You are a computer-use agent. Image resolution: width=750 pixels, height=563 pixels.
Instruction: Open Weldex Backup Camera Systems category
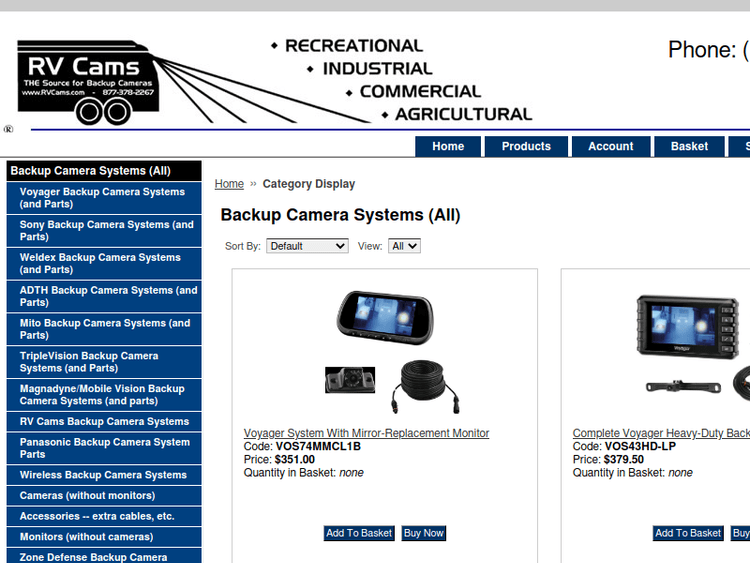point(104,264)
